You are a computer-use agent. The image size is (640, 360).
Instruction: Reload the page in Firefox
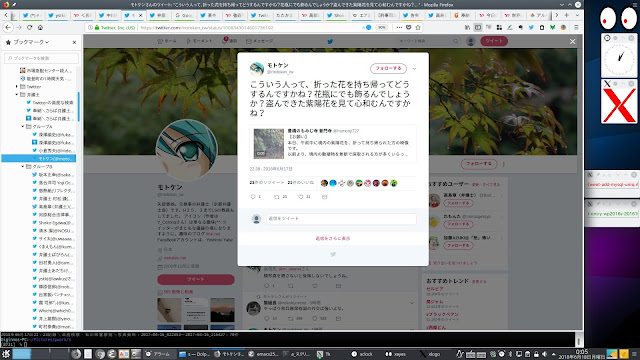[x=29, y=27]
